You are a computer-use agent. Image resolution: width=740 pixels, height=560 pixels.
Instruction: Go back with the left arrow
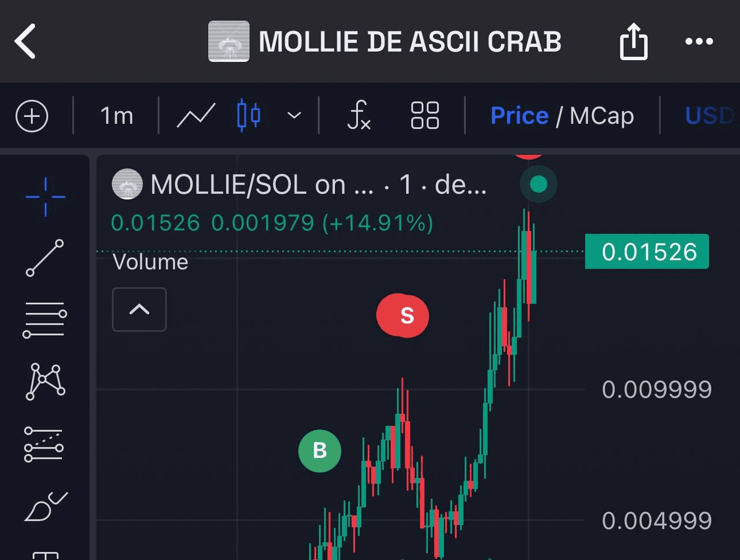click(x=25, y=41)
